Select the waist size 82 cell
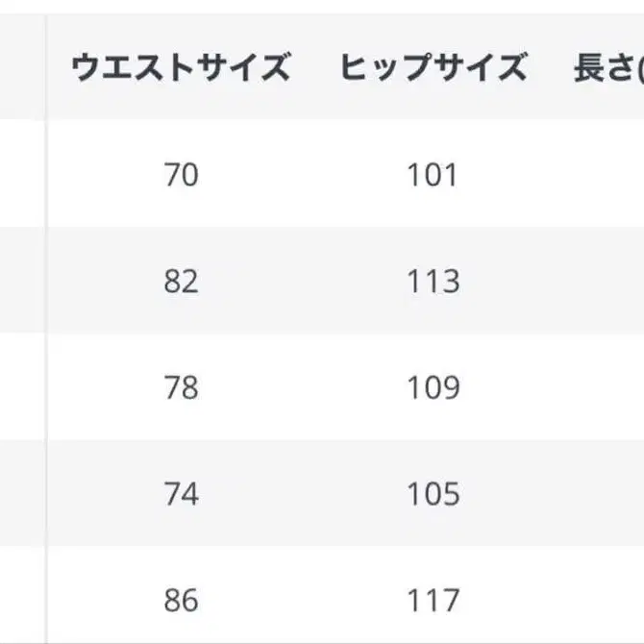The image size is (644, 644). (181, 282)
